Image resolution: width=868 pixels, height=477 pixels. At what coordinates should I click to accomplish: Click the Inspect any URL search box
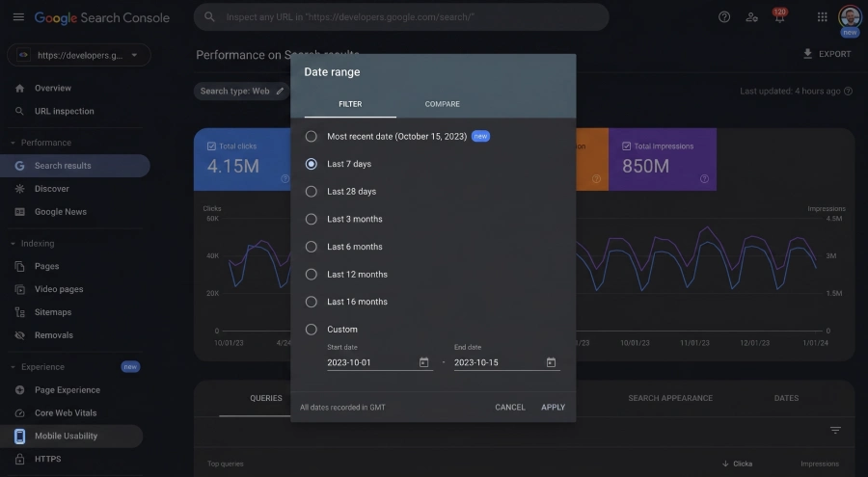(401, 17)
